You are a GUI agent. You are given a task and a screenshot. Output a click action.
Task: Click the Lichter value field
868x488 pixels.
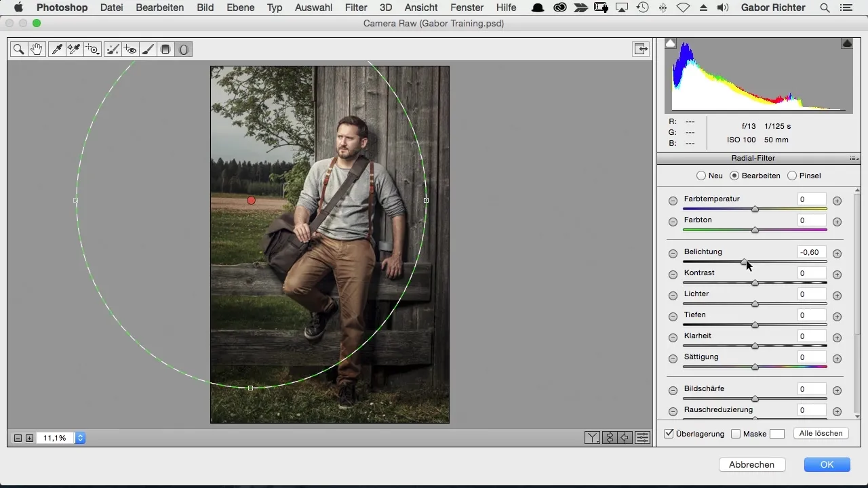[x=812, y=294]
